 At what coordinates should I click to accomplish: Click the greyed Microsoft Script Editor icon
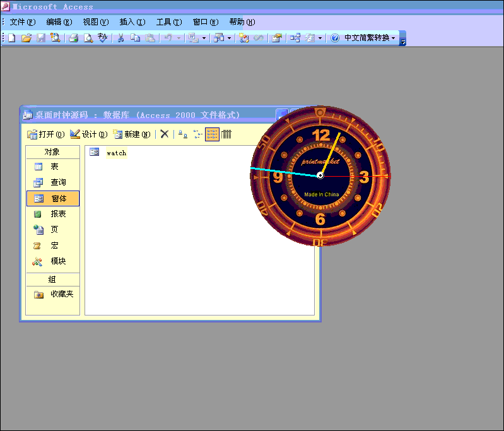click(259, 38)
